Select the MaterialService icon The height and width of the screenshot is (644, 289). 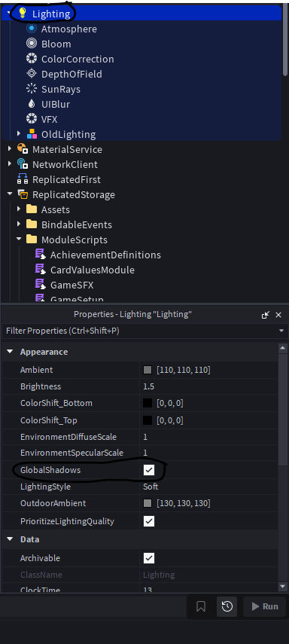coord(22,149)
